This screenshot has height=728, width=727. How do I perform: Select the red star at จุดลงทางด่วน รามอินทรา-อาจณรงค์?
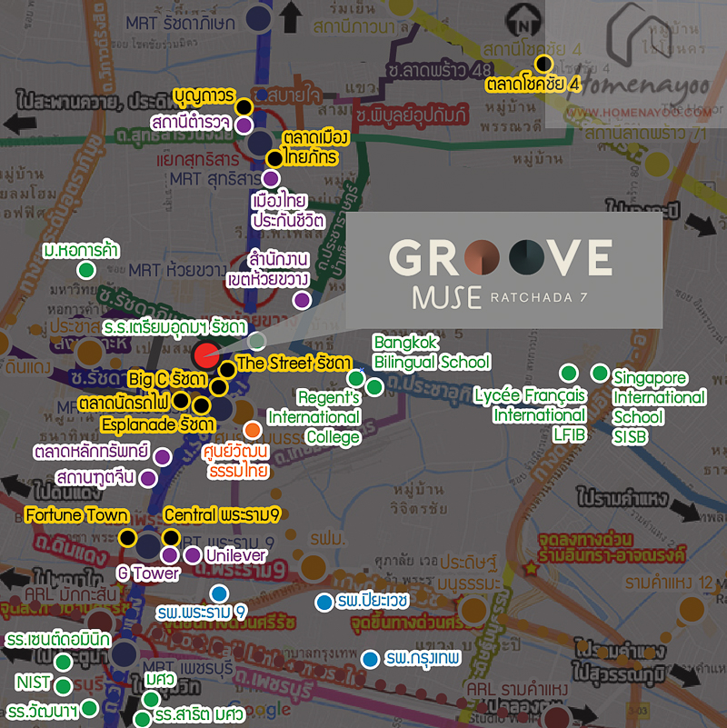531,567
